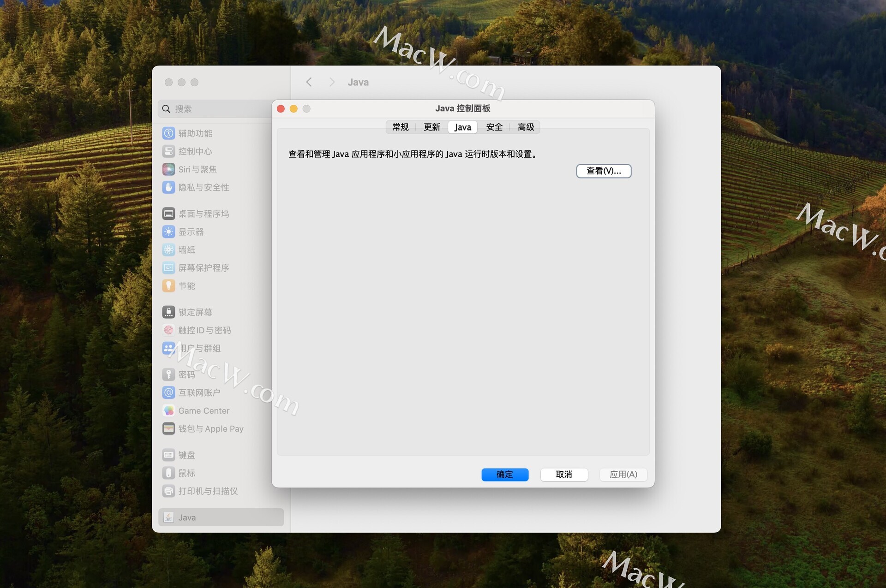This screenshot has width=886, height=588.
Task: Switch to the 更新 tab
Action: pyautogui.click(x=432, y=127)
